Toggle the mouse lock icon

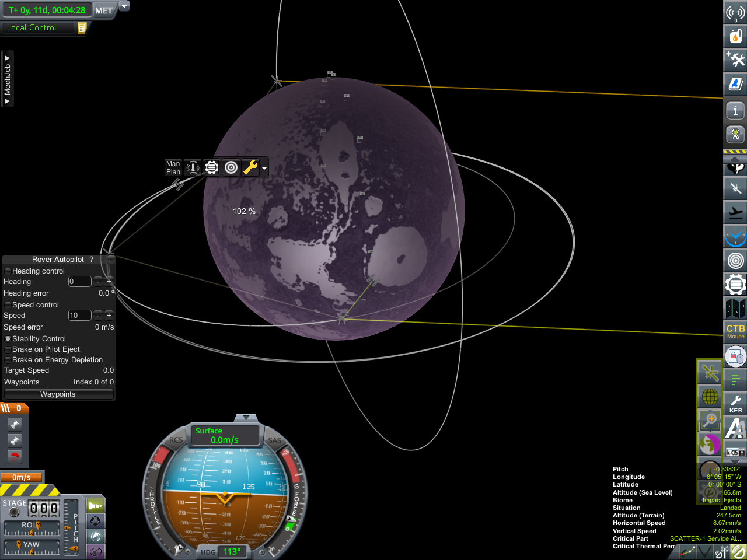point(735,356)
